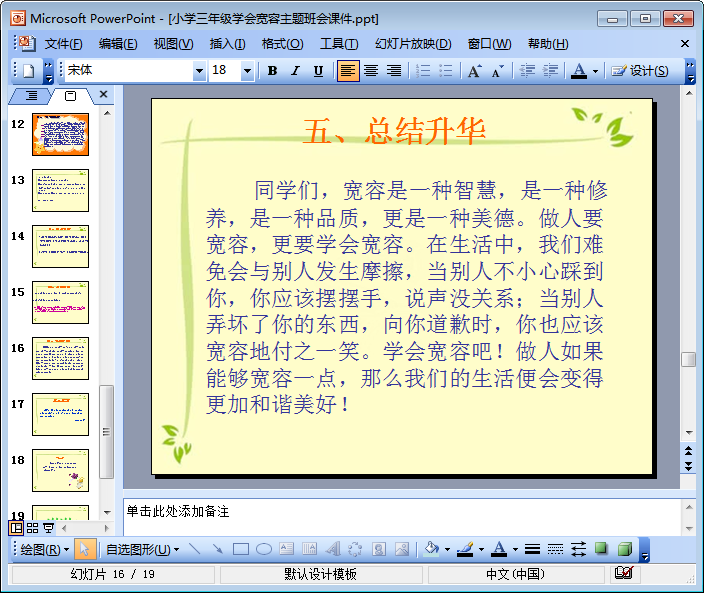Screen dimensions: 704x593
Task: Toggle left text alignment
Action: (x=348, y=70)
